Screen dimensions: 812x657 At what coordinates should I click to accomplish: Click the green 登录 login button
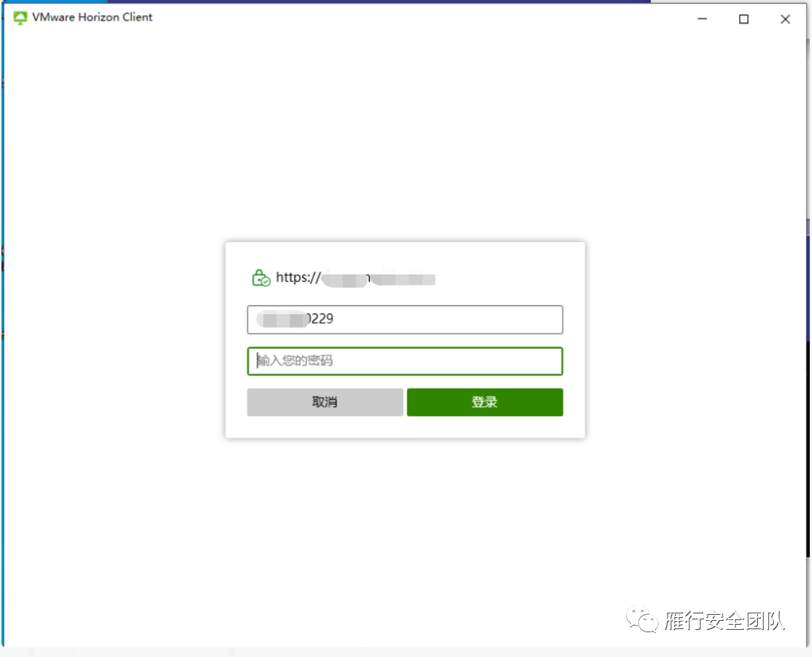coord(485,402)
